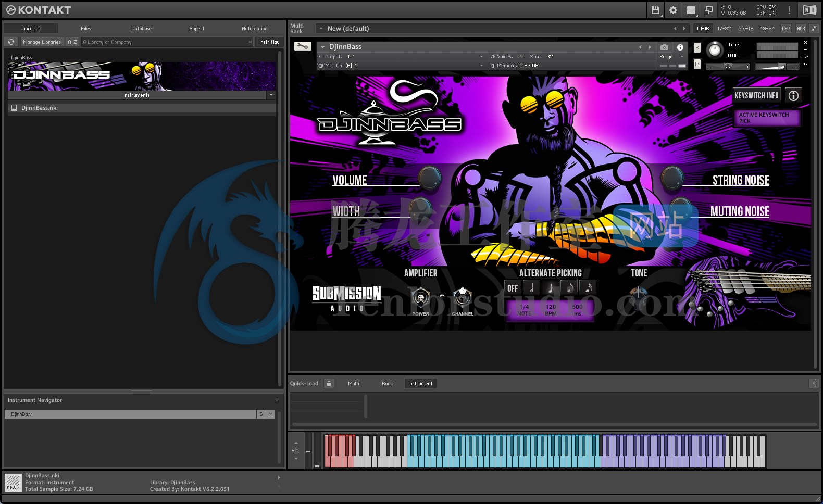Image resolution: width=823 pixels, height=504 pixels.
Task: Select quarter note alternate picking
Action: click(x=551, y=287)
